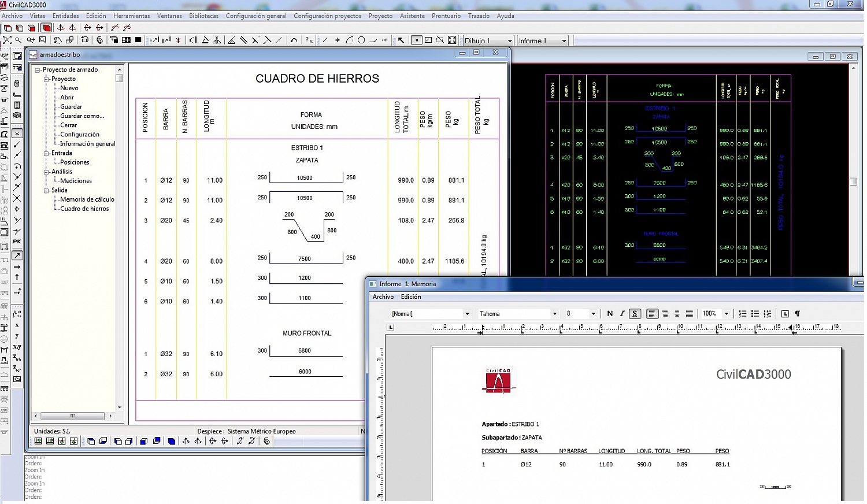
Task: Open the Entidades menu
Action: coord(66,16)
